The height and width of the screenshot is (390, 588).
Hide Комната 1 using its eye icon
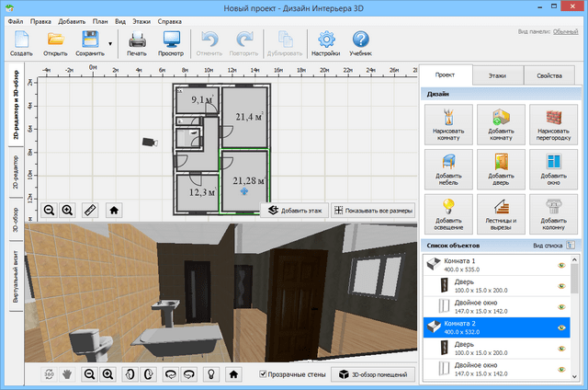point(561,265)
